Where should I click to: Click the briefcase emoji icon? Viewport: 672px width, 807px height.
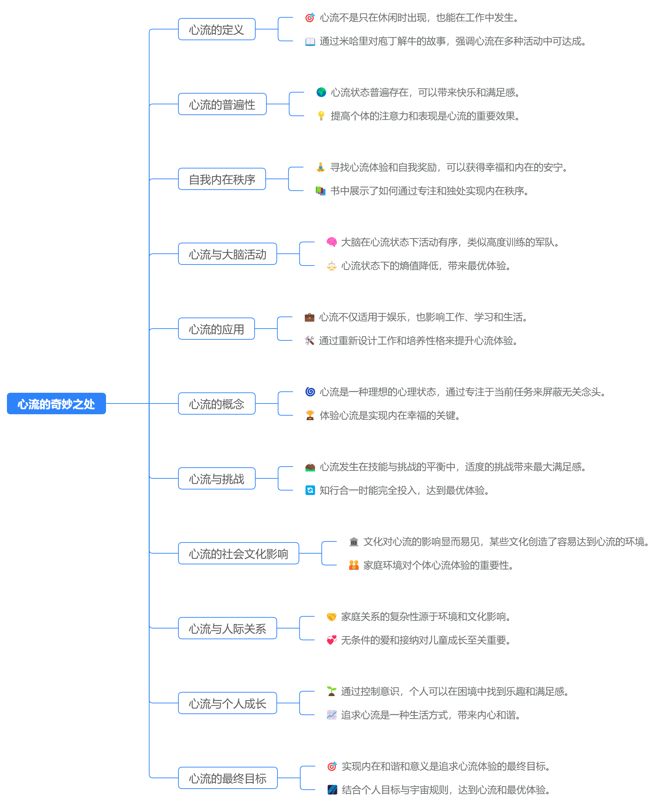310,317
